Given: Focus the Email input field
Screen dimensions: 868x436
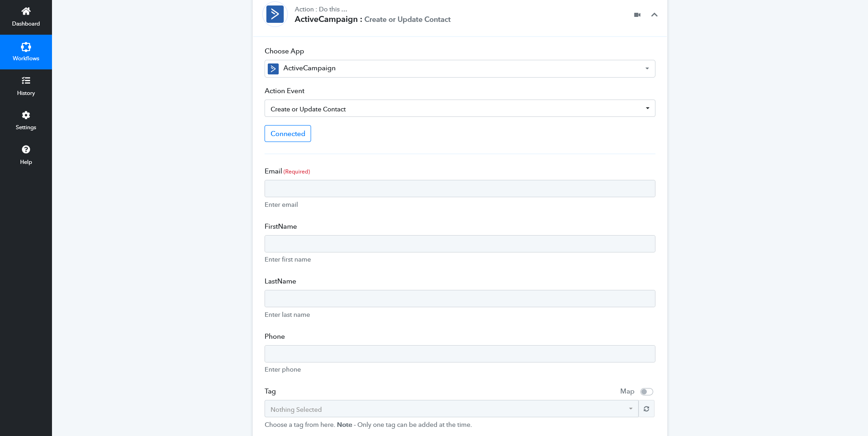Looking at the screenshot, I should point(460,189).
